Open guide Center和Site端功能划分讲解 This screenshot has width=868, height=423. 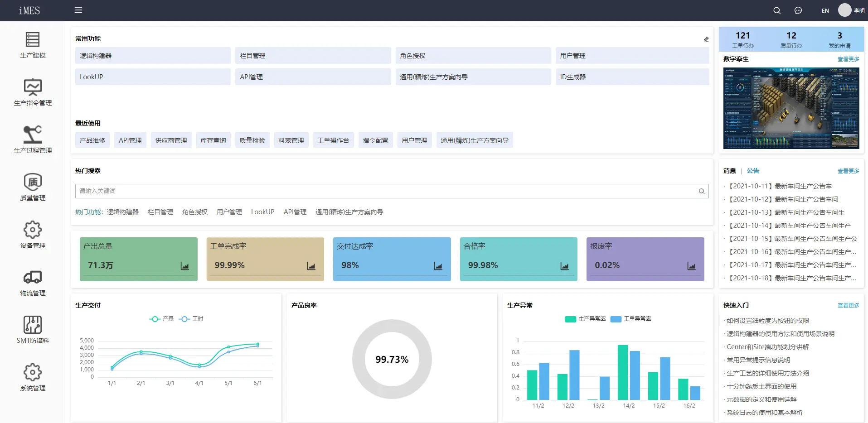click(x=768, y=347)
